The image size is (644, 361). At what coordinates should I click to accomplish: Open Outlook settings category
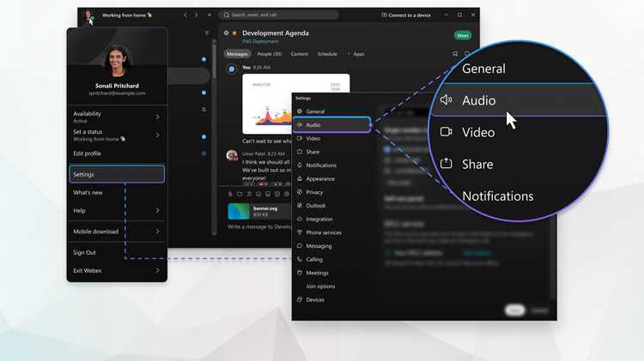coord(331,206)
